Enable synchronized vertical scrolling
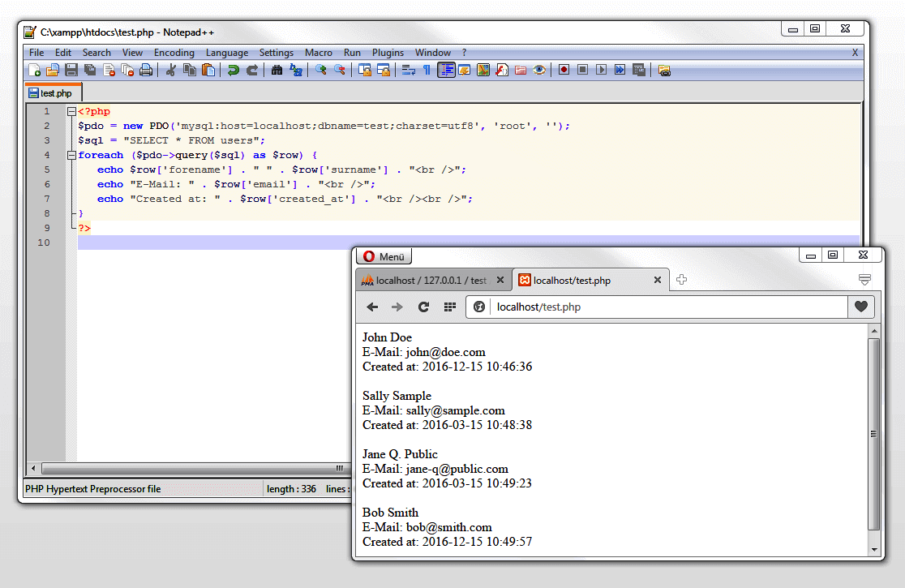Image resolution: width=905 pixels, height=588 pixels. (x=367, y=70)
